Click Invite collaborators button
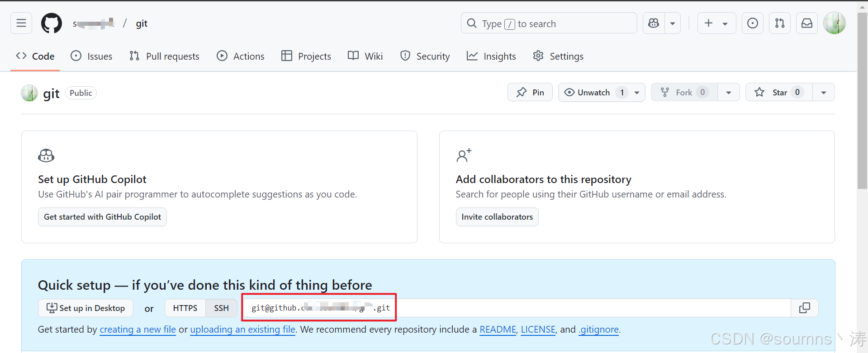The width and height of the screenshot is (868, 353). [x=497, y=217]
